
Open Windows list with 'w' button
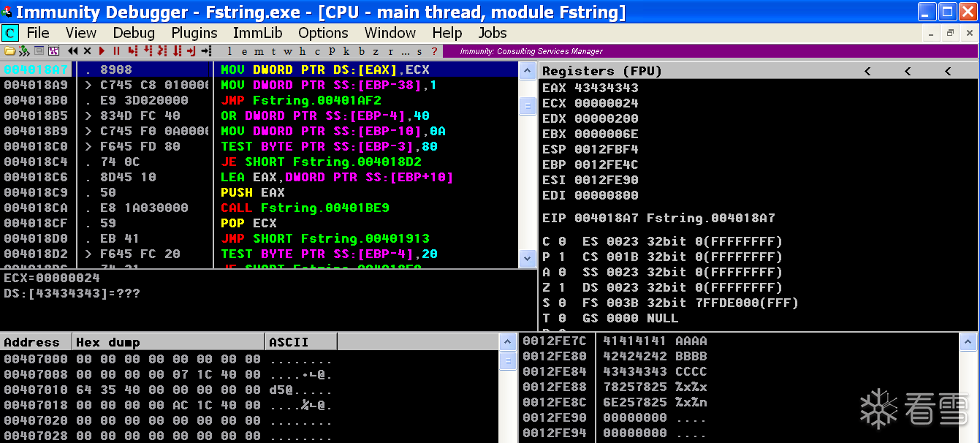(x=288, y=51)
